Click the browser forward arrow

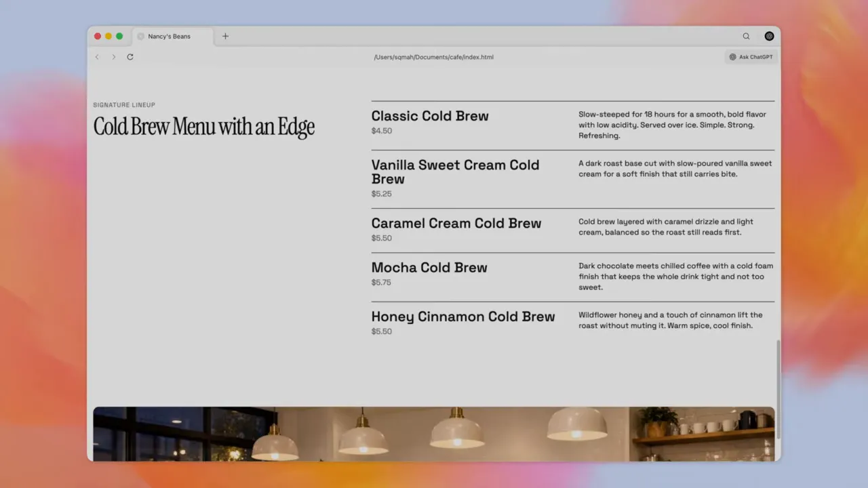(113, 57)
